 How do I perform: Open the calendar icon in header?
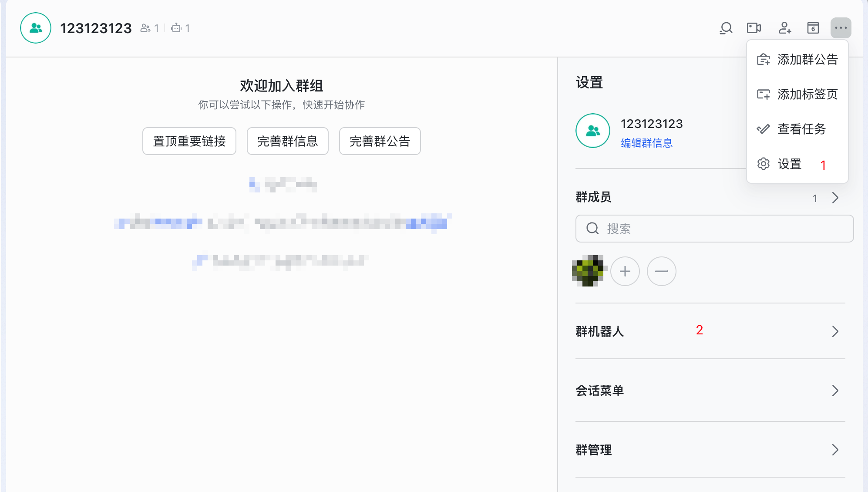pos(813,28)
